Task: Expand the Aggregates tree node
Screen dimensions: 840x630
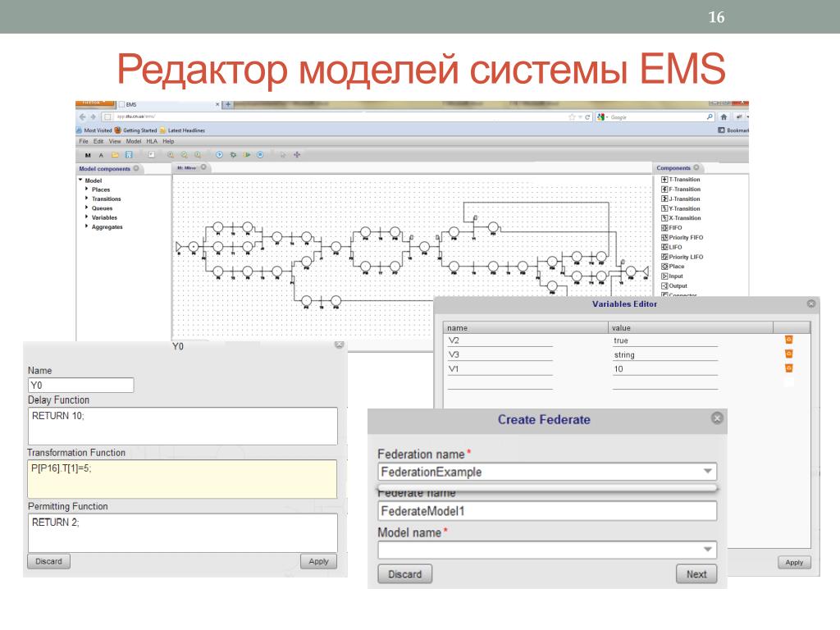Action: [87, 226]
